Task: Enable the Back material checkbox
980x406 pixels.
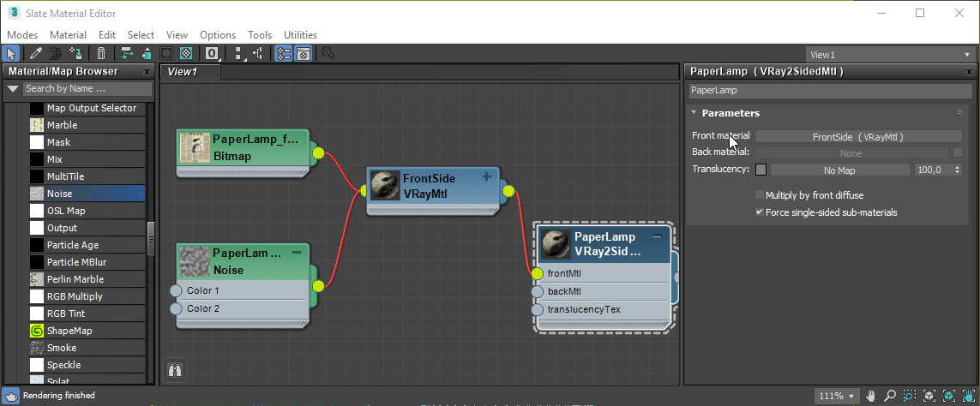Action: pyautogui.click(x=958, y=152)
